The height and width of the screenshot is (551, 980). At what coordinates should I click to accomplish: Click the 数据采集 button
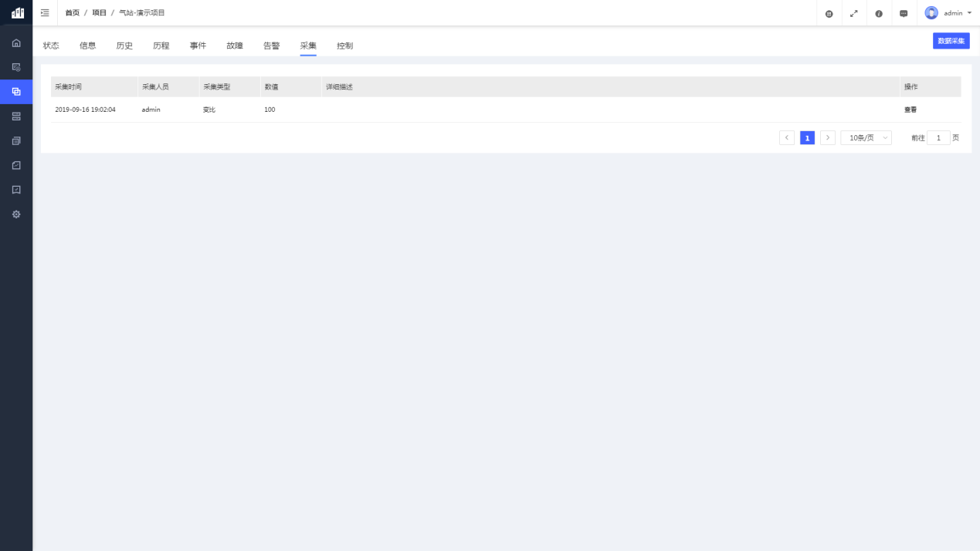951,41
